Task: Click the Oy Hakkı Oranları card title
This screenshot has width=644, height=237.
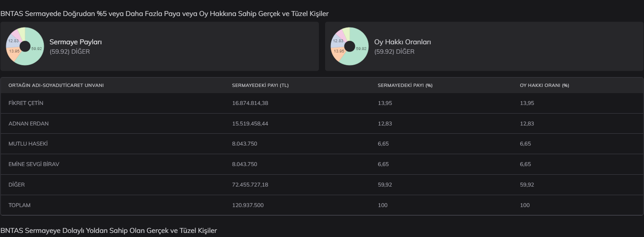Action: 402,42
